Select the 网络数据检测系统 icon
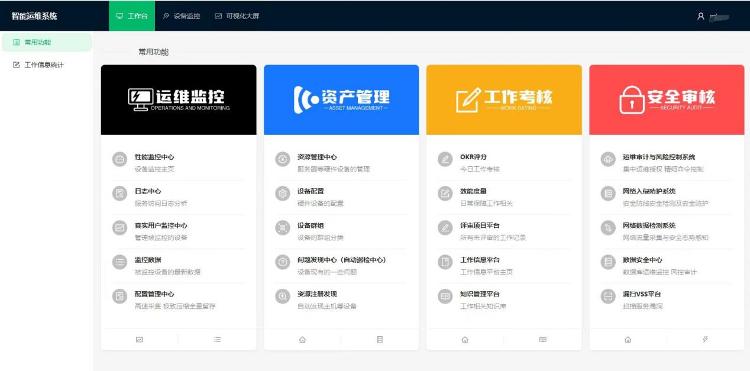Image resolution: width=750 pixels, height=371 pixels. coord(608,228)
